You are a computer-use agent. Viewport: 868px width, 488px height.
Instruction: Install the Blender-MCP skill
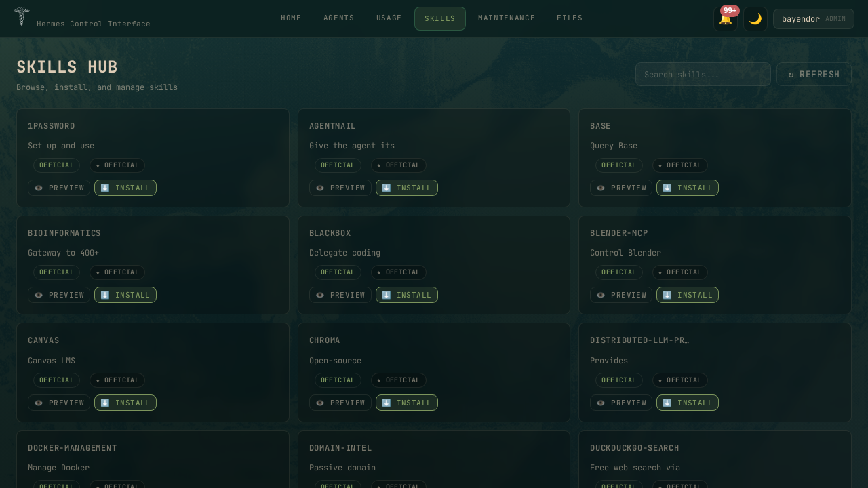tap(688, 295)
